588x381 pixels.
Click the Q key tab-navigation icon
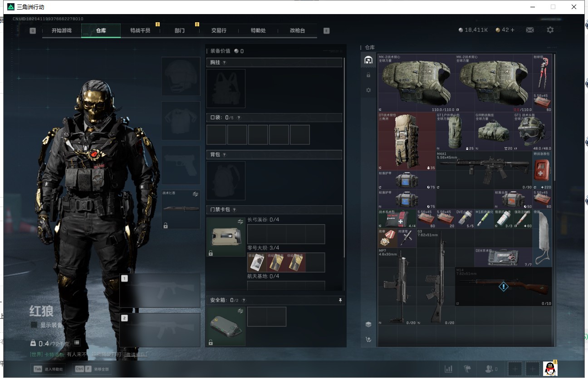[33, 31]
